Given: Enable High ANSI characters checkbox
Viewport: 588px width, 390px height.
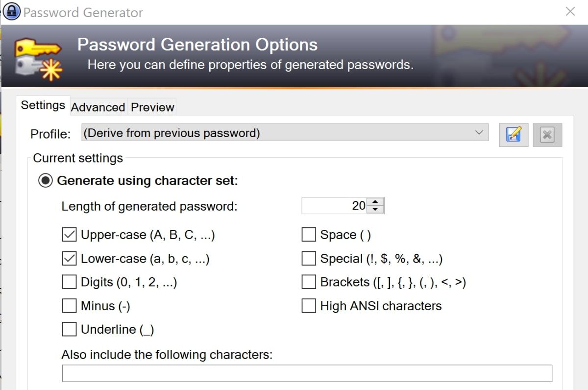Looking at the screenshot, I should tap(309, 306).
